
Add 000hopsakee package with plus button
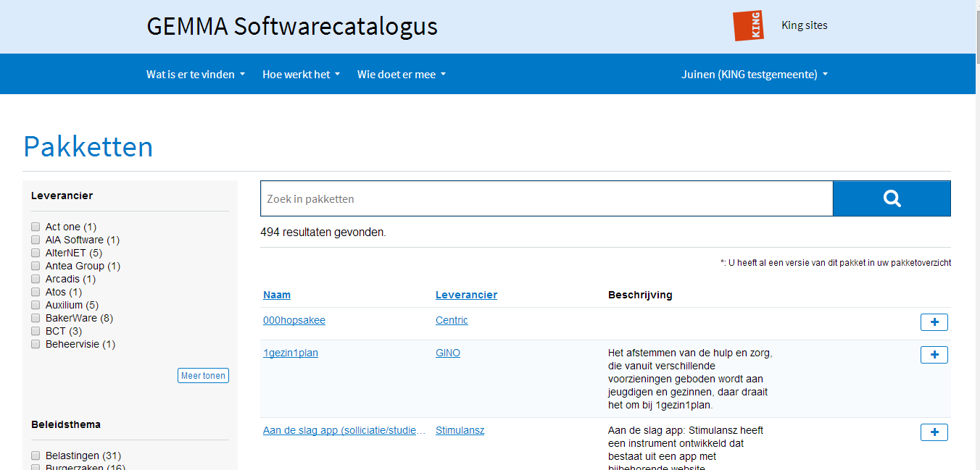[x=934, y=322]
